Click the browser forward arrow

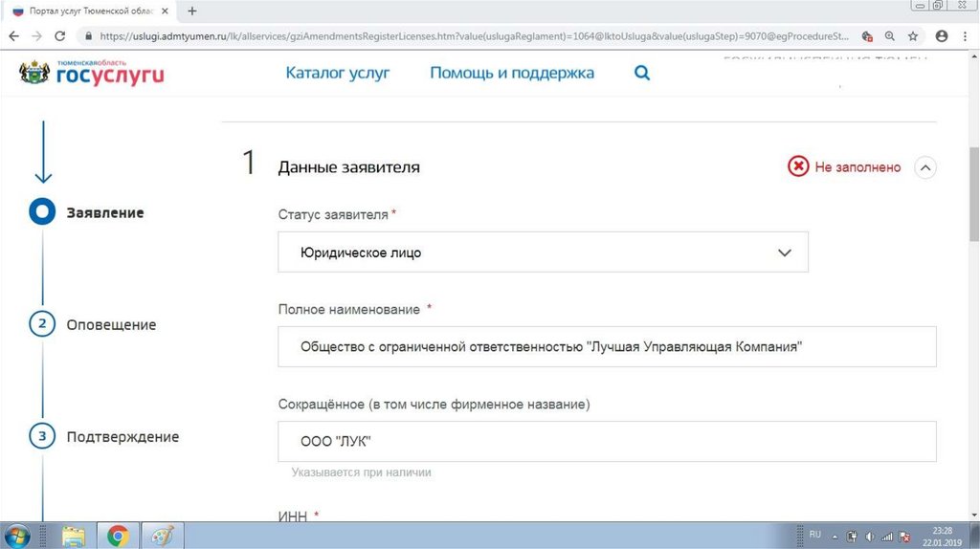coord(37,36)
